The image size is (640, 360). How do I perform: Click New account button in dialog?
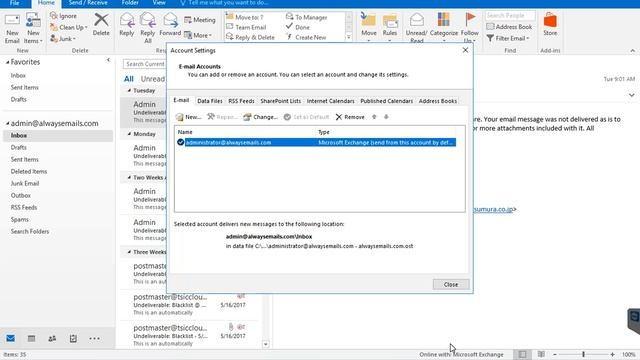coord(188,117)
